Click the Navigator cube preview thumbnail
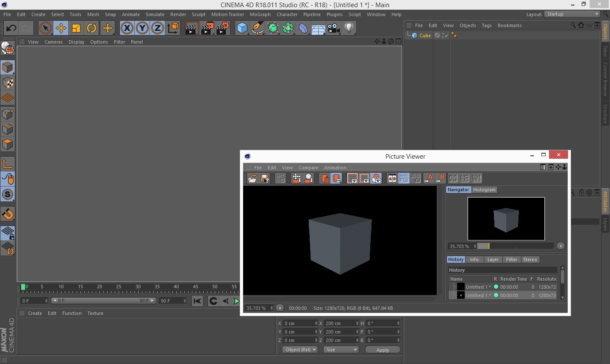Image resolution: width=610 pixels, height=364 pixels. coord(506,219)
